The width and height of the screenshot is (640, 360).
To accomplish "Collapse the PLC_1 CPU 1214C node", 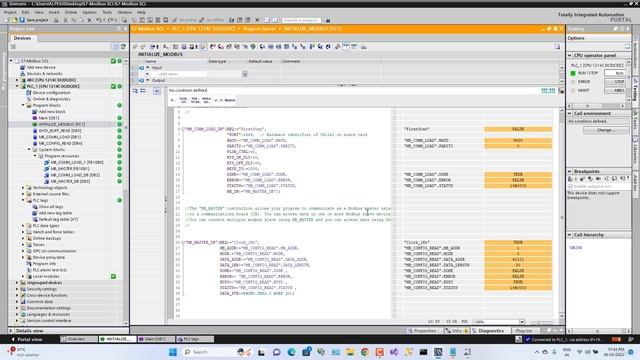I will tap(17, 87).
